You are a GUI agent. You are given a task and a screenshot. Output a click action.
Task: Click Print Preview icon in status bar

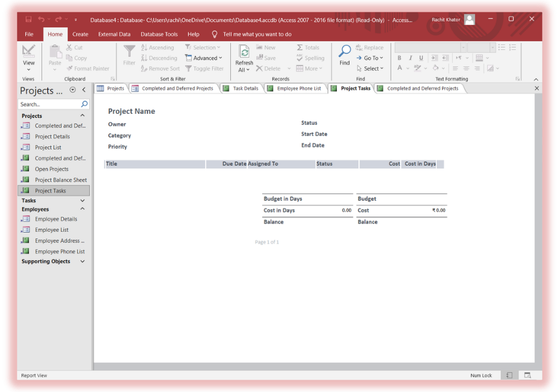528,375
